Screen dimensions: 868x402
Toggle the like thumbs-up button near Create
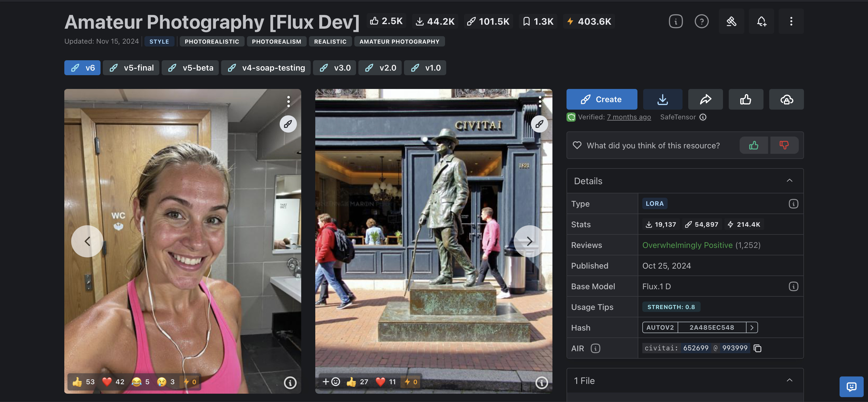[746, 99]
